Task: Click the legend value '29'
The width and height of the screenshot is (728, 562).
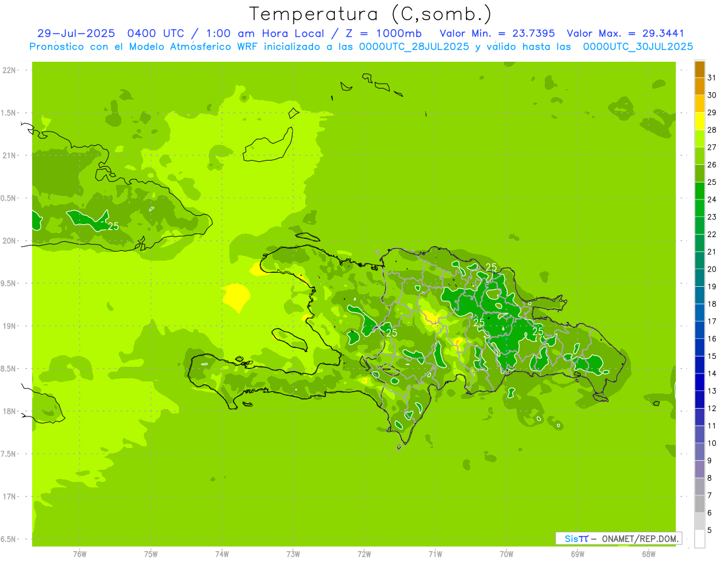Action: point(712,113)
